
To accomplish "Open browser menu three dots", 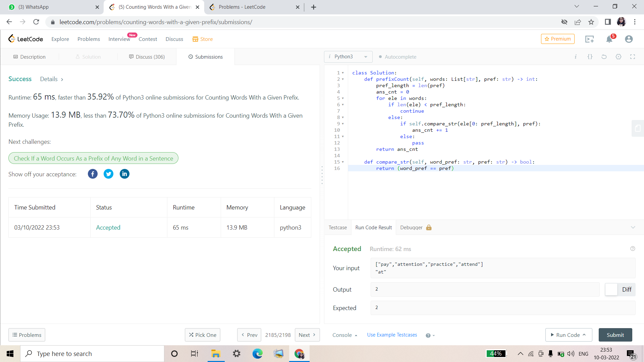I will point(635,22).
